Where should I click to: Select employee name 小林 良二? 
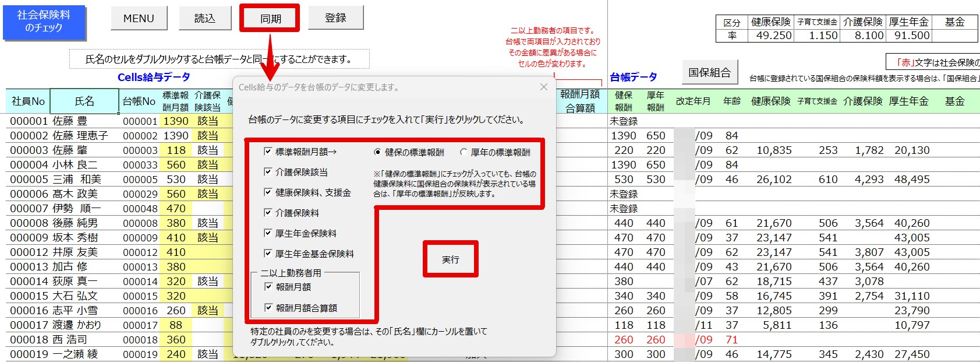pos(75,165)
